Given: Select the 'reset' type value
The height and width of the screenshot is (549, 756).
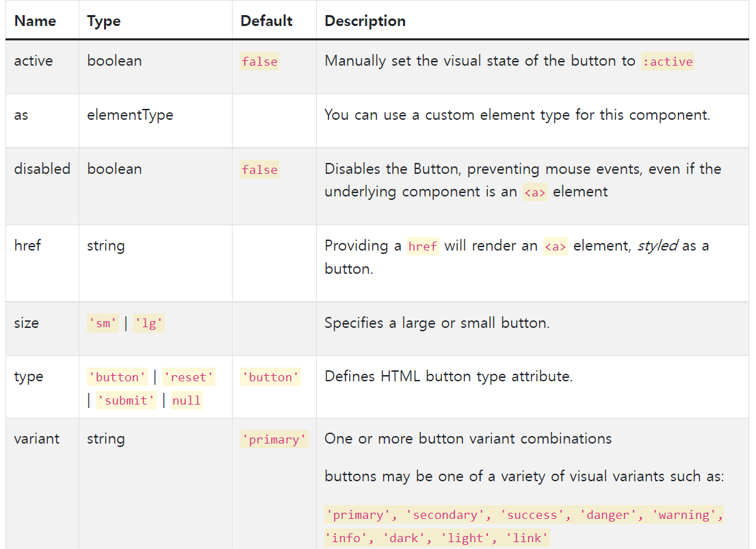Looking at the screenshot, I should coord(189,377).
